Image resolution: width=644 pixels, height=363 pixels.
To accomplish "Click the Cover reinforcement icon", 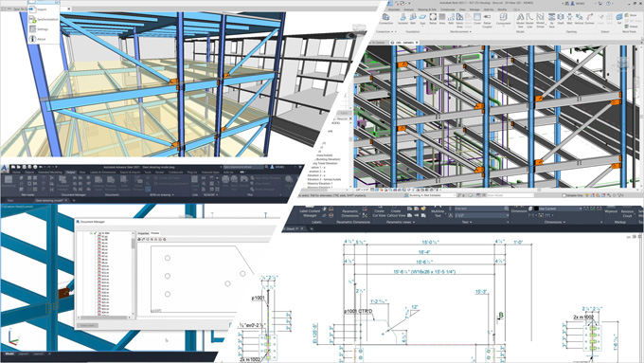I will 477,19.
